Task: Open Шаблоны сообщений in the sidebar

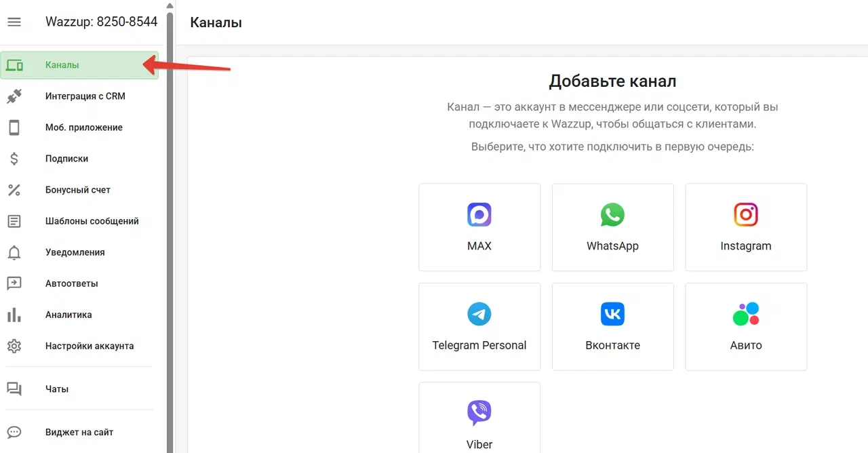Action: click(x=92, y=221)
